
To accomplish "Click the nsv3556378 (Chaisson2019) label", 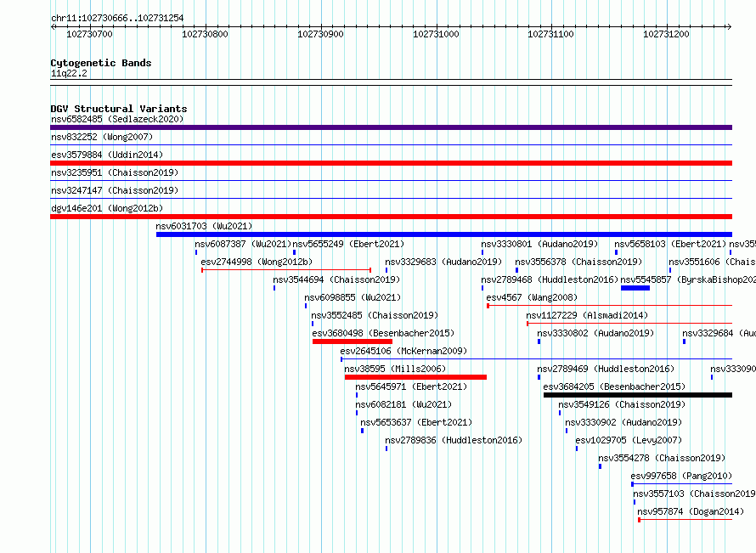I will point(579,262).
